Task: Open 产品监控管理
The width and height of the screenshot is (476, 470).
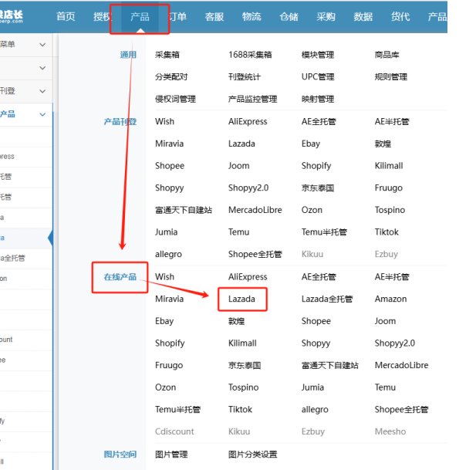Action: (x=252, y=99)
